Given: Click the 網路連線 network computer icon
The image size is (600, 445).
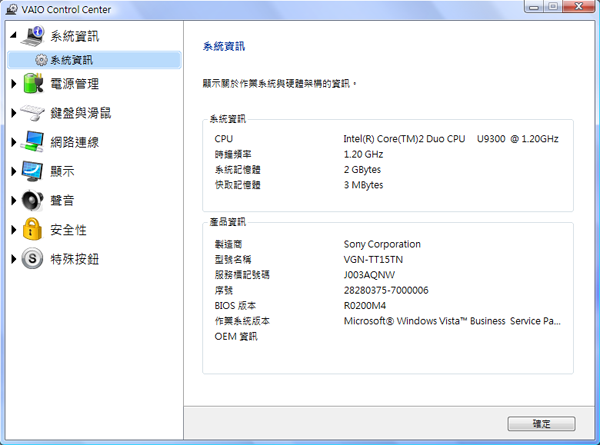Looking at the screenshot, I should (33, 142).
